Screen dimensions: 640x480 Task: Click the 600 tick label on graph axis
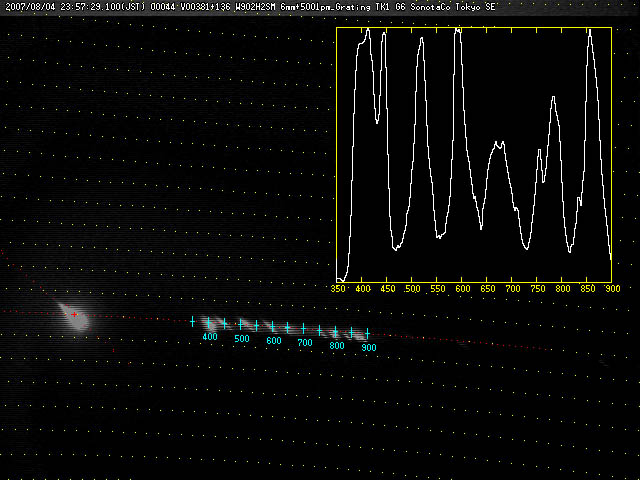(x=463, y=289)
